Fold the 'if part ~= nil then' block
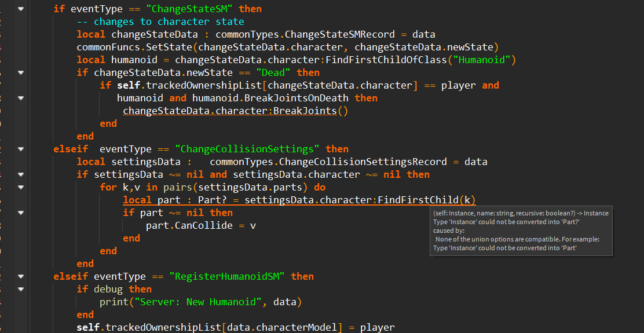The height and width of the screenshot is (333, 644). point(21,213)
